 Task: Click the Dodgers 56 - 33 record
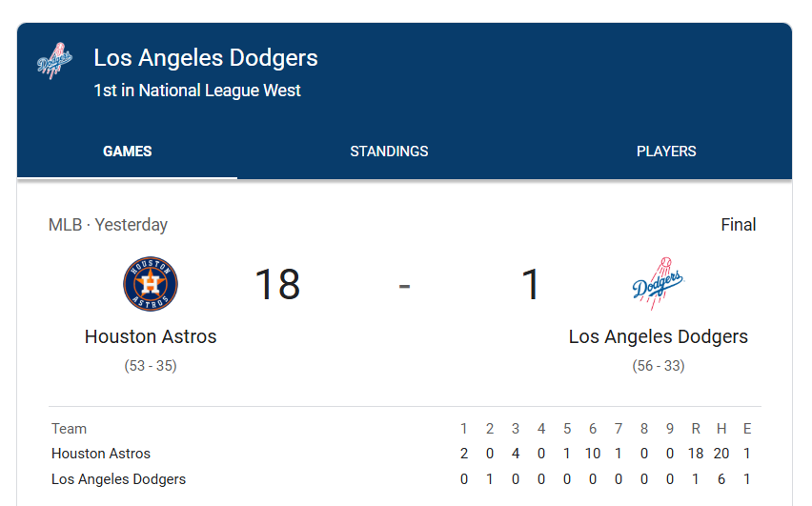click(x=659, y=366)
